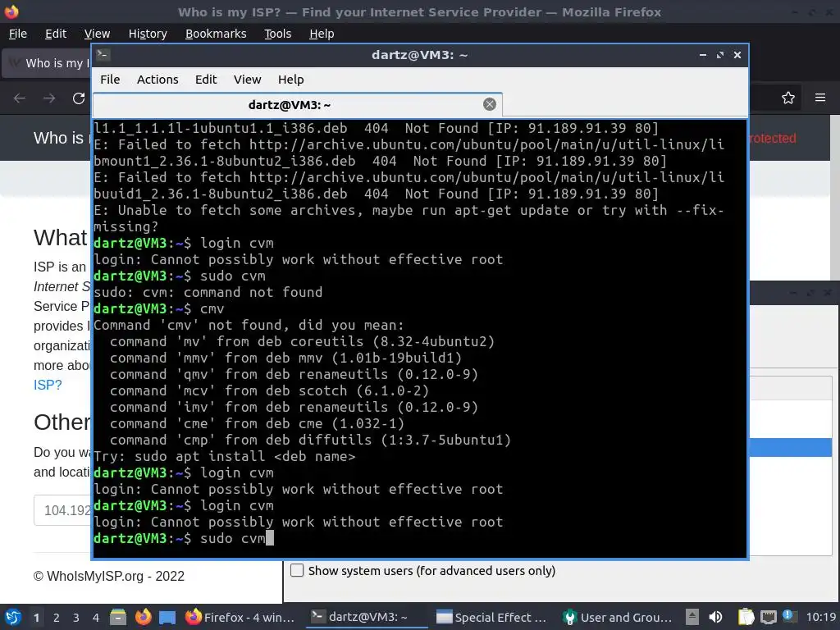
Task: Click the clock showing 10:19
Action: point(820,618)
